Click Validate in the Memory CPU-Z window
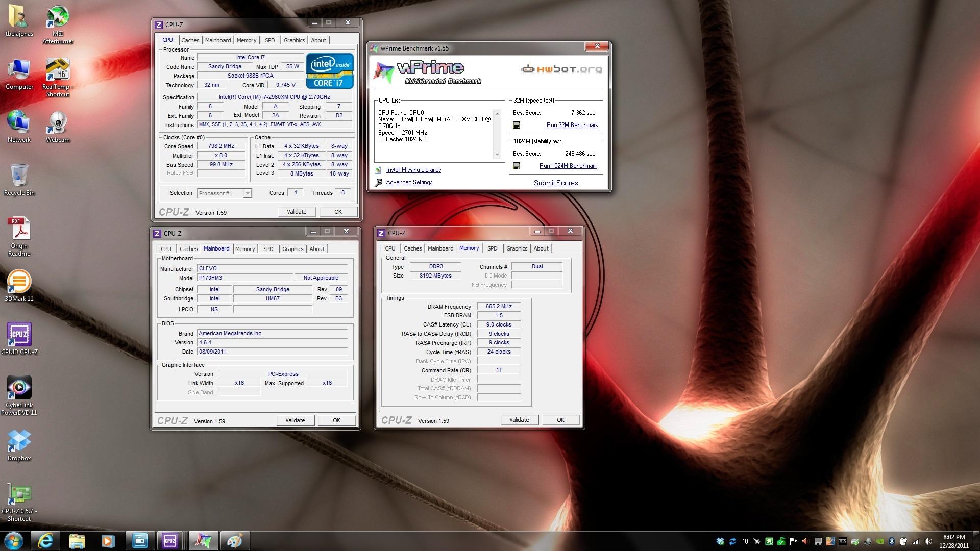This screenshot has height=551, width=980. click(519, 420)
